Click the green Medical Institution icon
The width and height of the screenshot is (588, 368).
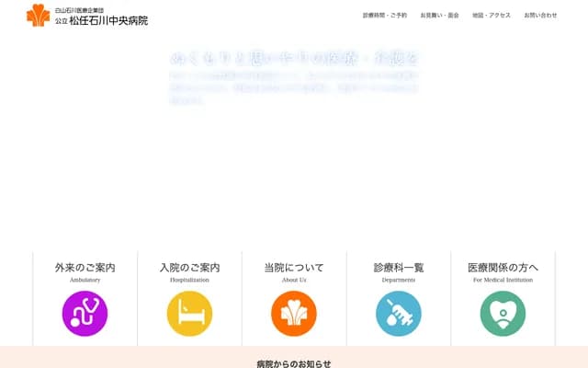503,313
